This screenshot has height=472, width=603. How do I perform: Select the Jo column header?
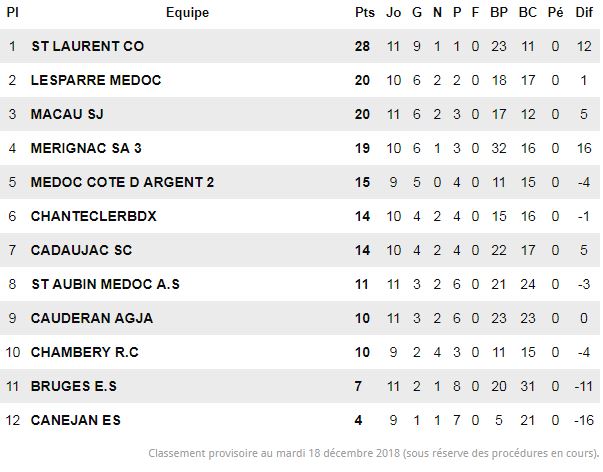393,12
